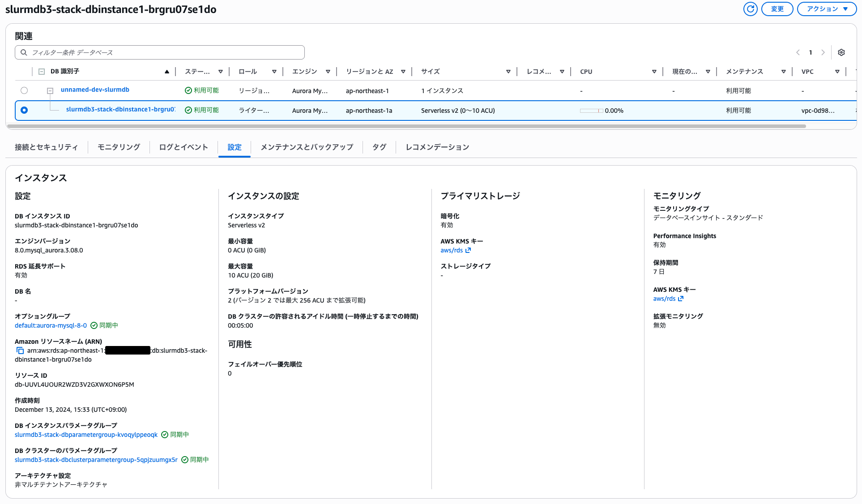Click the 変更 button

(777, 9)
